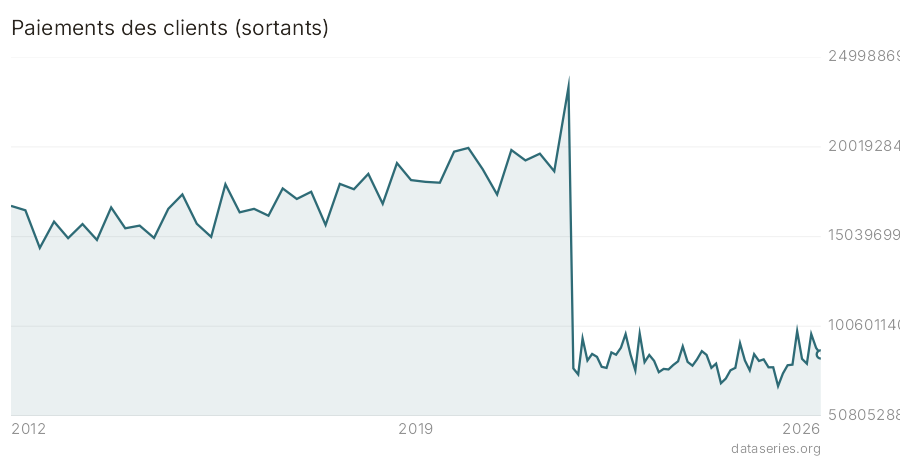Select the 2019 label on the x-axis
This screenshot has height=460, width=900.
[x=416, y=429]
